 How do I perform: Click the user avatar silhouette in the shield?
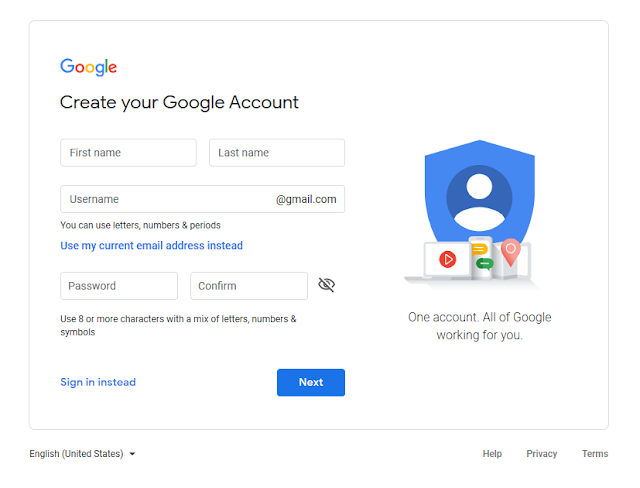coord(479,198)
